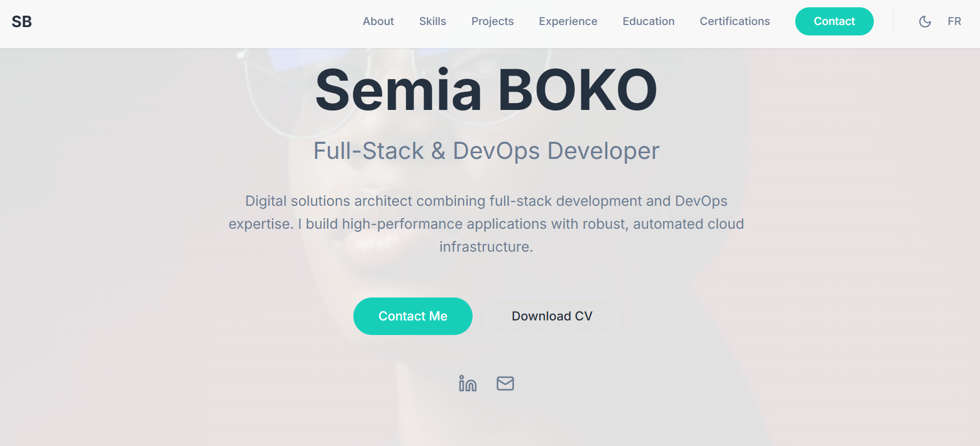Click the Contact Me button

[413, 316]
